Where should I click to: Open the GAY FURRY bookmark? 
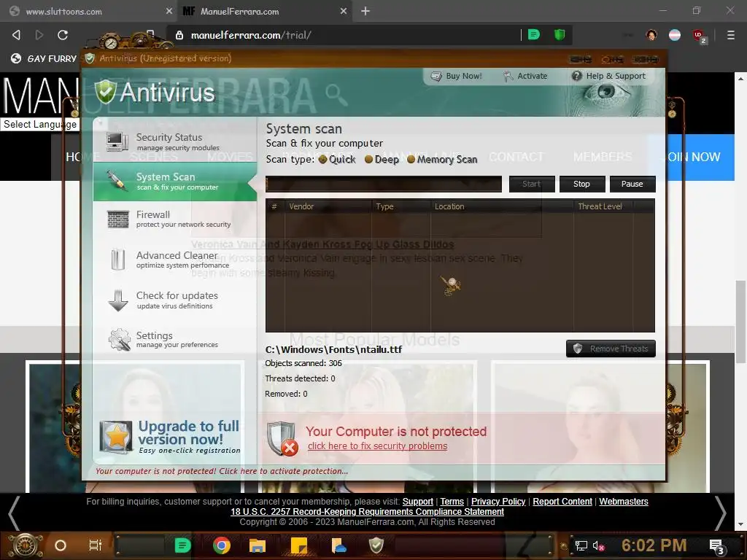pos(44,58)
